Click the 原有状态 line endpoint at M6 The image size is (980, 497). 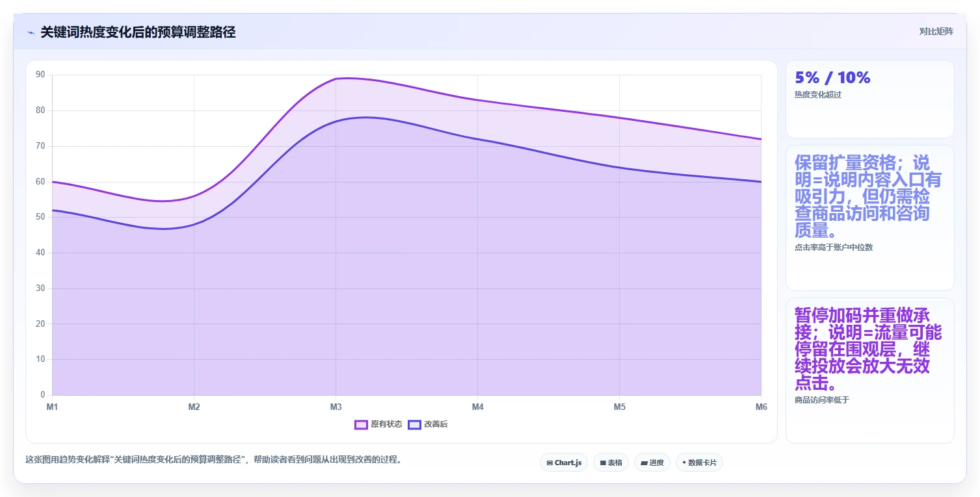point(761,139)
